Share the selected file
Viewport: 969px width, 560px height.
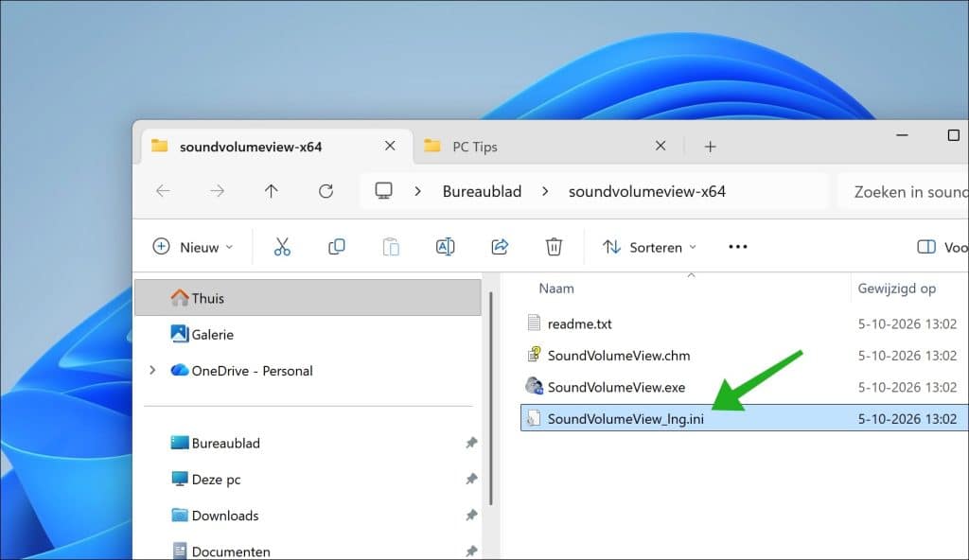pyautogui.click(x=500, y=247)
